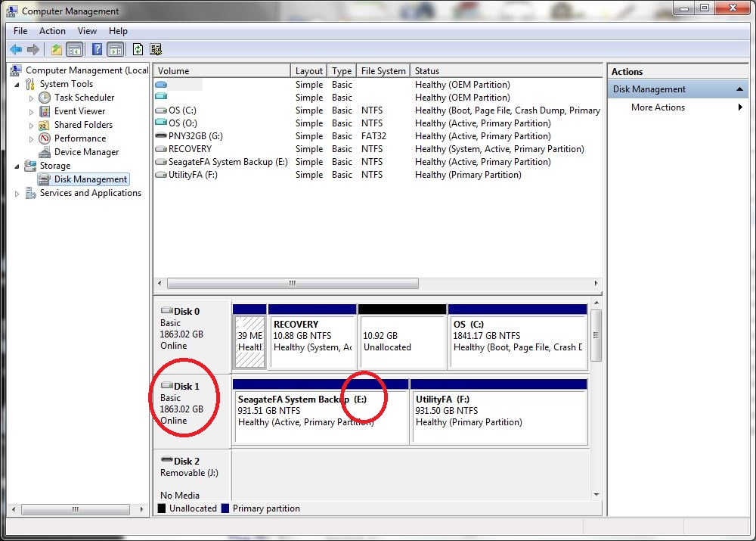756x541 pixels.
Task: Toggle the Show/Hide Action Pane icon
Action: (x=115, y=49)
